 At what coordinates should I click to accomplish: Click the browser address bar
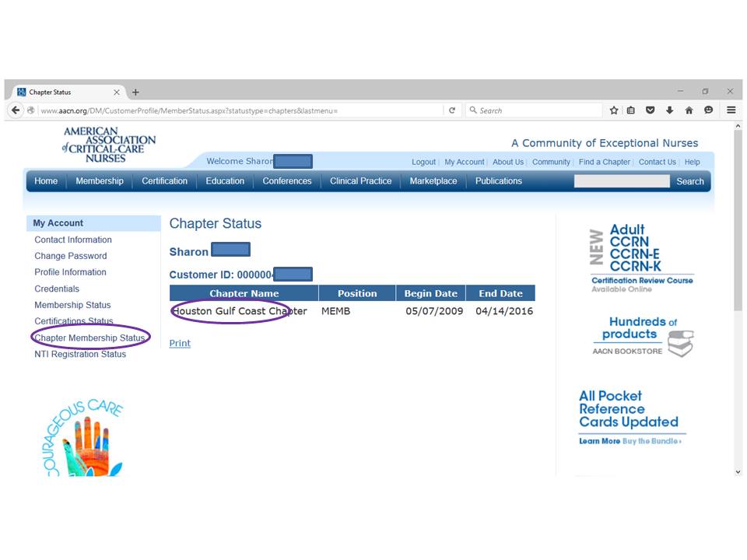coord(240,110)
